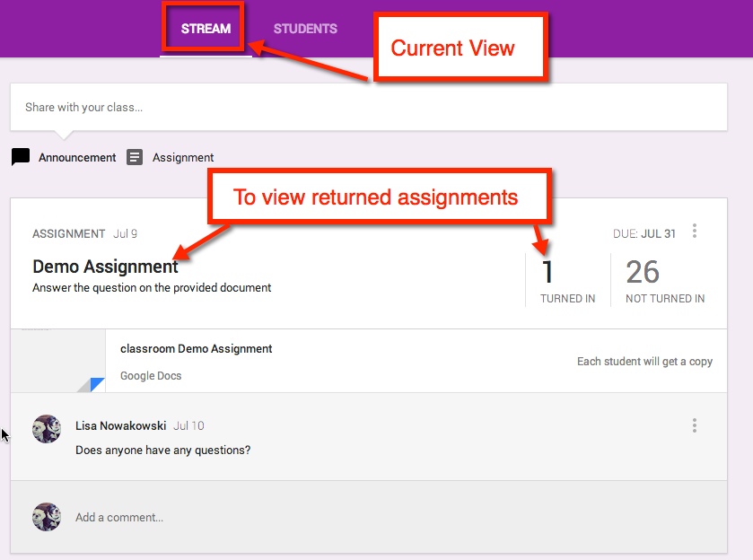Open the Demo Assignment options menu
Screen dimensions: 753x560
click(x=694, y=232)
